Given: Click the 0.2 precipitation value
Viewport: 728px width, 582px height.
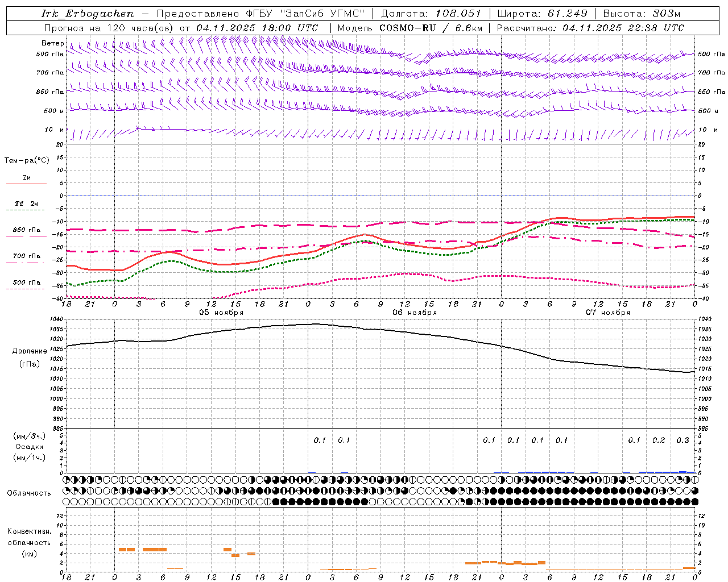Looking at the screenshot, I should [659, 440].
